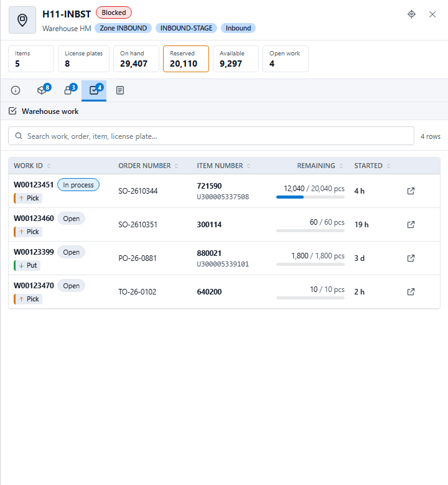Click the 4 rows counter
The height and width of the screenshot is (485, 448).
(431, 136)
